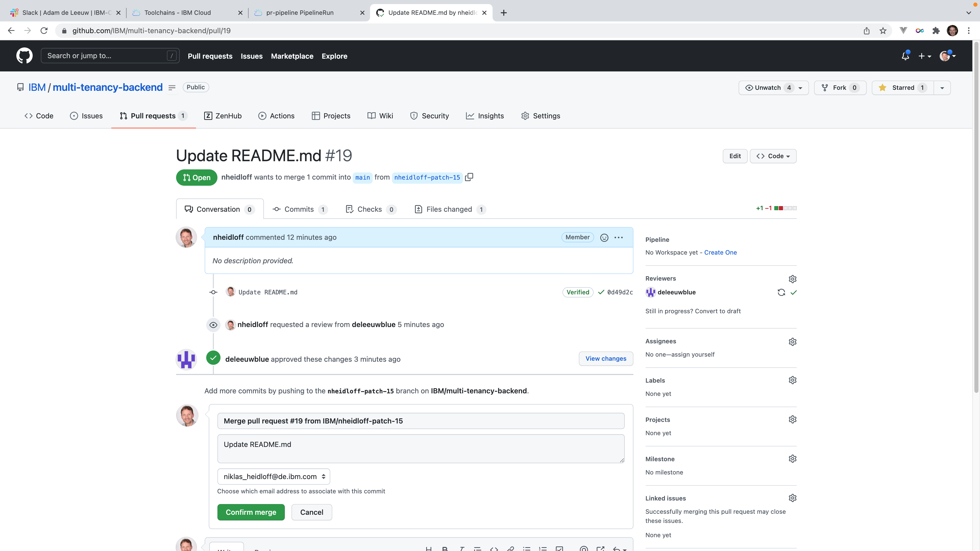Open comment options three-dot menu
980x551 pixels.
(x=619, y=238)
